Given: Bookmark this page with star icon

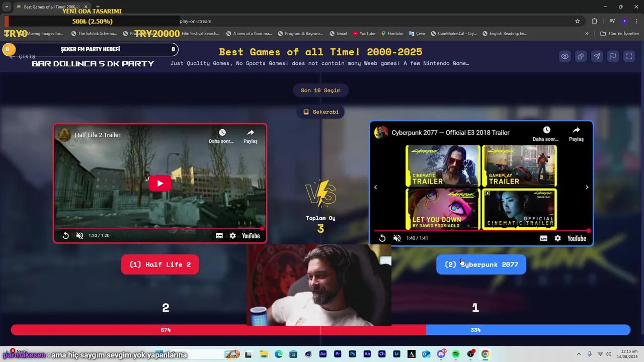Looking at the screenshot, I should [578, 21].
